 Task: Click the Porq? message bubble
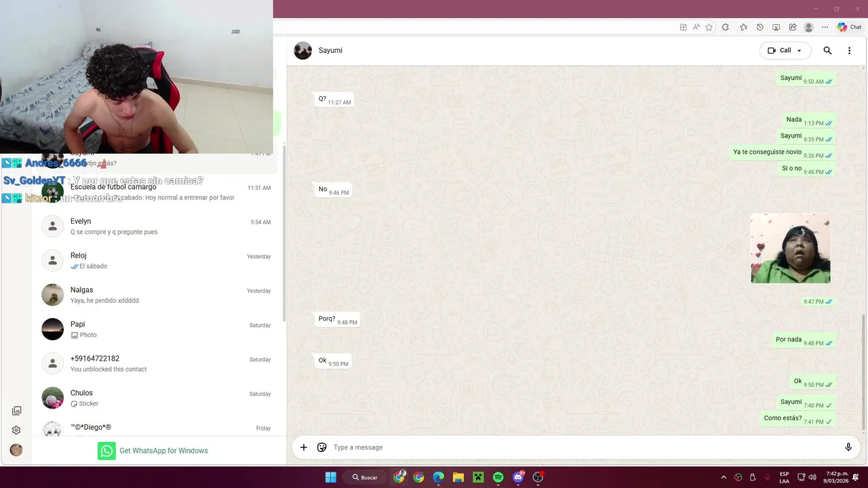[x=337, y=320]
